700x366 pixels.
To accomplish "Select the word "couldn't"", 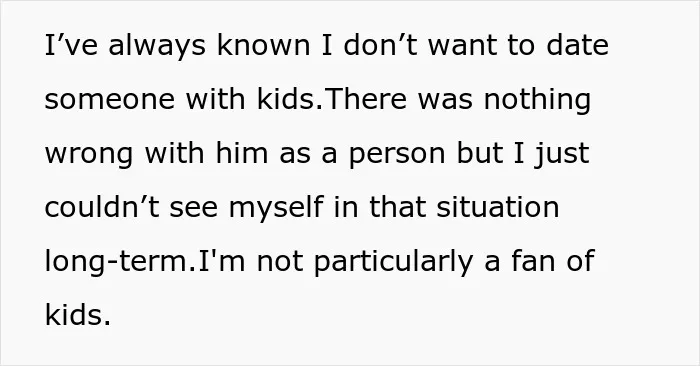I will [x=102, y=206].
